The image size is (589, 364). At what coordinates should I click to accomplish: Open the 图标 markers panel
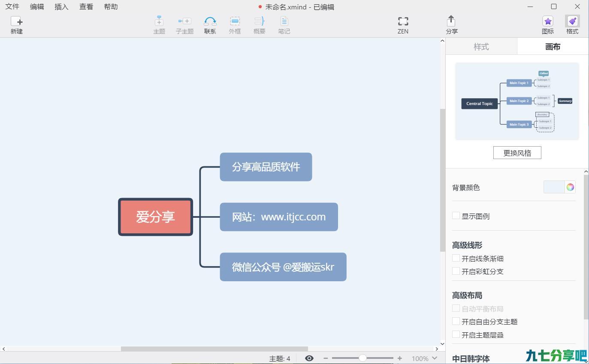pyautogui.click(x=548, y=21)
